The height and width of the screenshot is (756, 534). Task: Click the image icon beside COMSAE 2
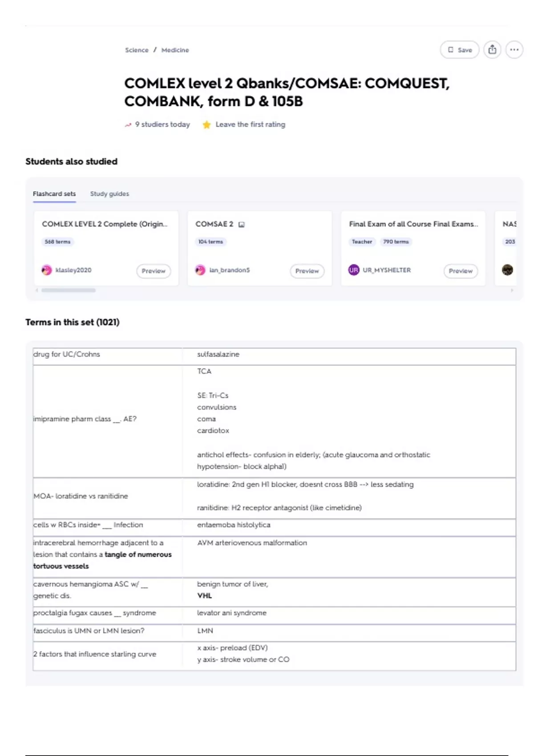(242, 225)
